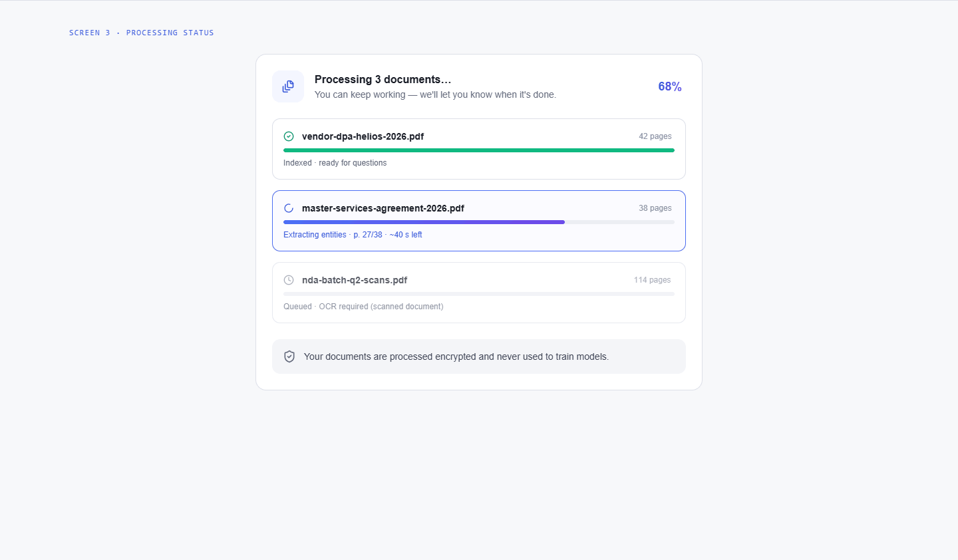Viewport: 958px width, 560px height.
Task: Click the green progress bar of vendor-dpa-helios file
Action: [x=479, y=150]
